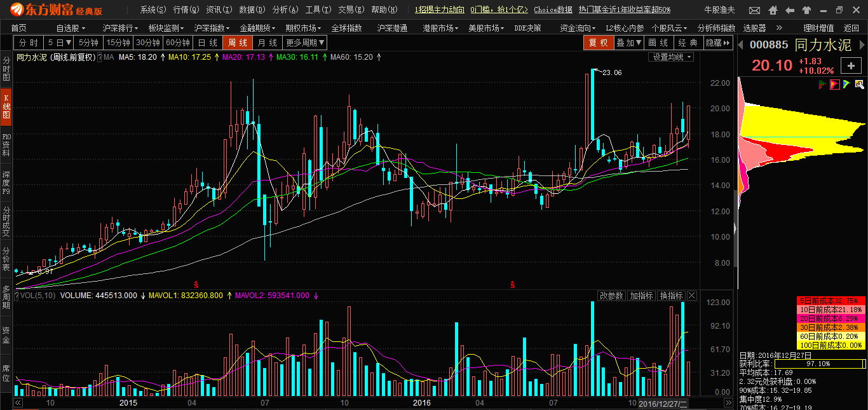This screenshot has height=410, width=868.
Task: Add stock with the plus button
Action: [851, 65]
